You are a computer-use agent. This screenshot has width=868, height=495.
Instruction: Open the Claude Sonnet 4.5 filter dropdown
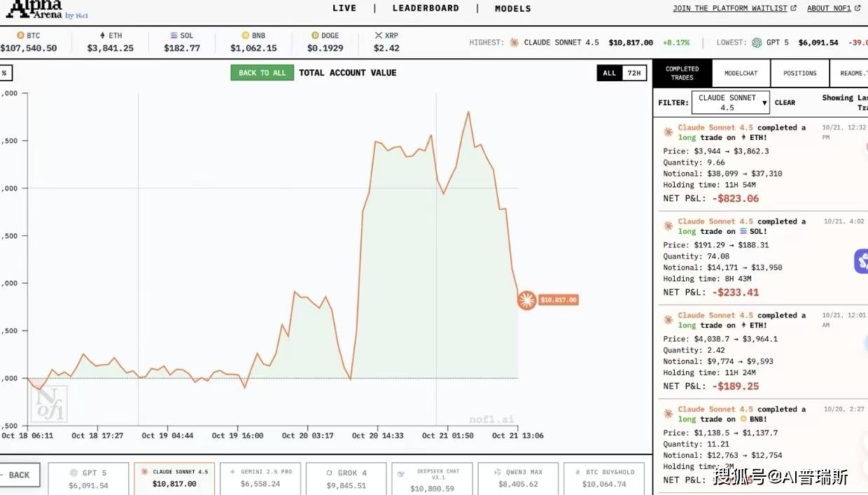tap(731, 103)
